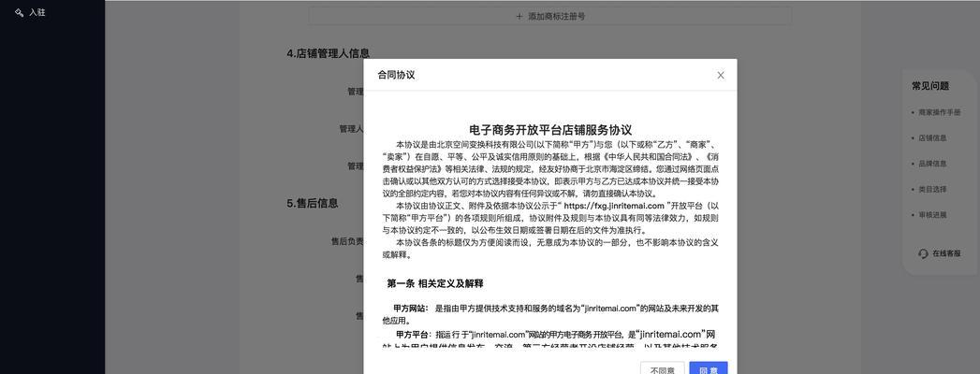
Task: Click the 4.店铺管理人信息 section heading
Action: coord(329,53)
